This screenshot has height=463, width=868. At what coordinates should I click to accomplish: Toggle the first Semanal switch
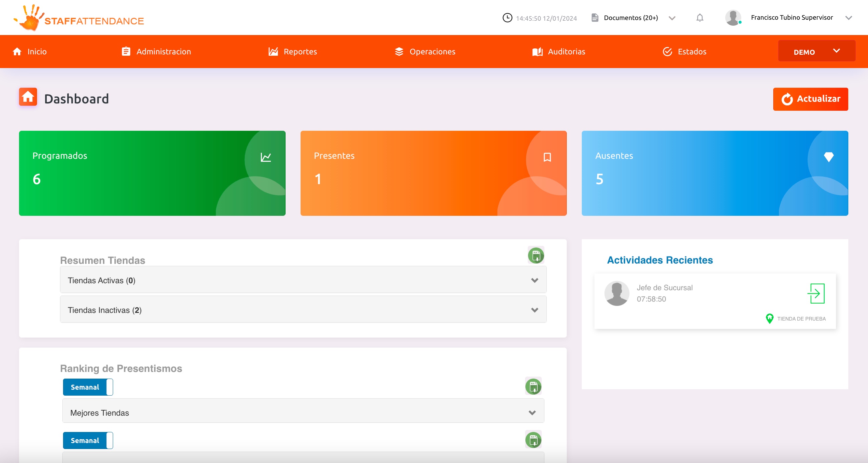[88, 387]
